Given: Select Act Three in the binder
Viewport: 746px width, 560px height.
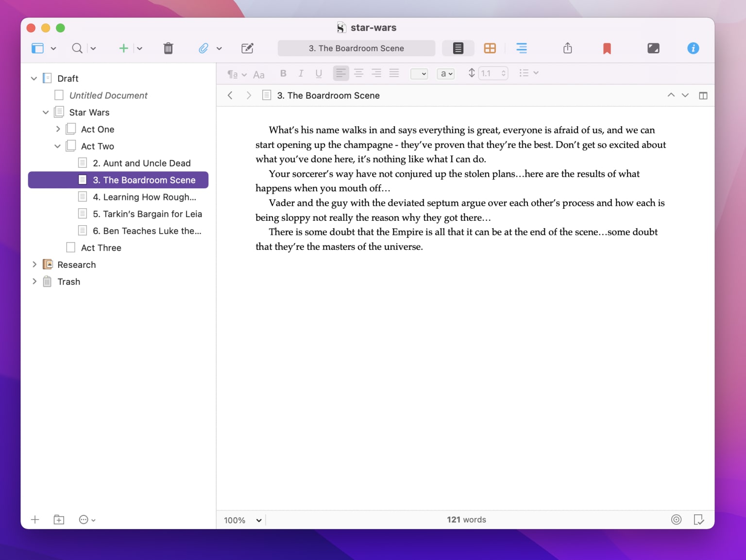Looking at the screenshot, I should [x=119, y=248].
